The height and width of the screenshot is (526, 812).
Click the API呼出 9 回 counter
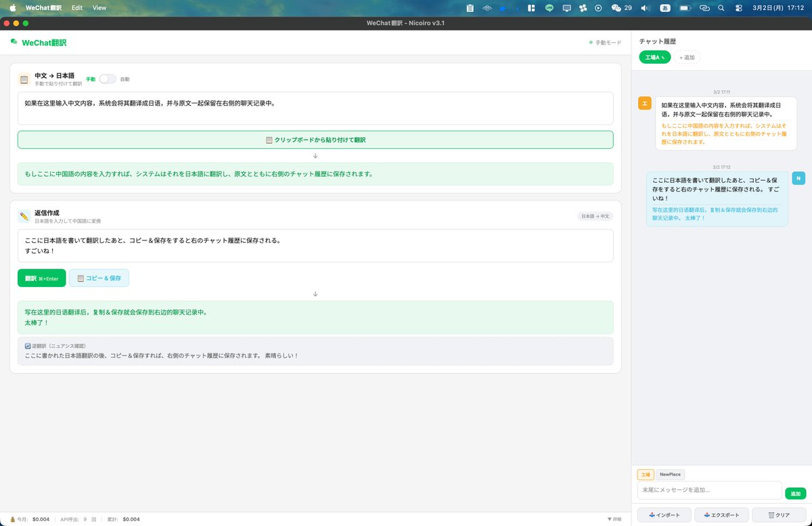click(78, 519)
